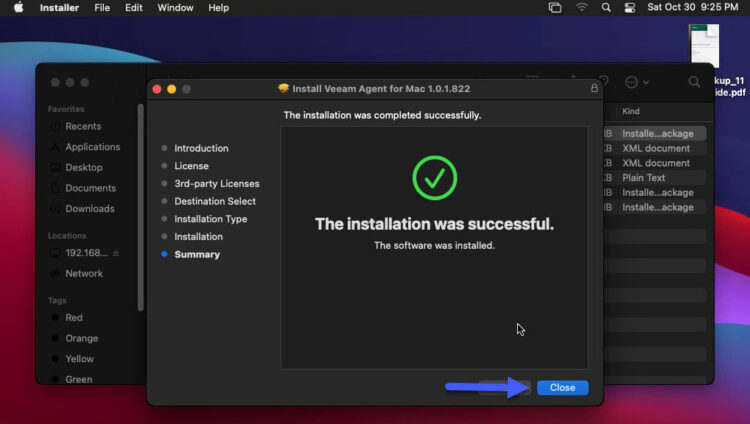Click 'The software was installed.' text
This screenshot has width=750, height=424.
(434, 245)
